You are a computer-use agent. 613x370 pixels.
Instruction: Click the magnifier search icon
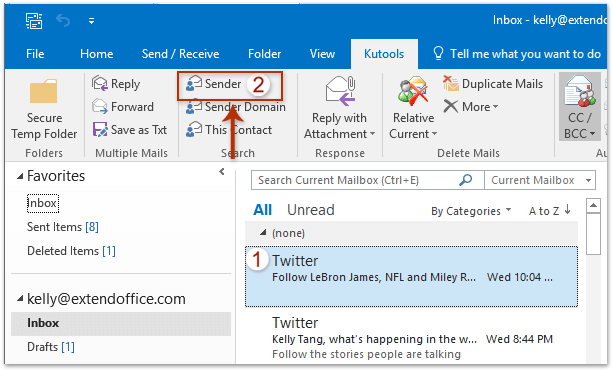(465, 180)
